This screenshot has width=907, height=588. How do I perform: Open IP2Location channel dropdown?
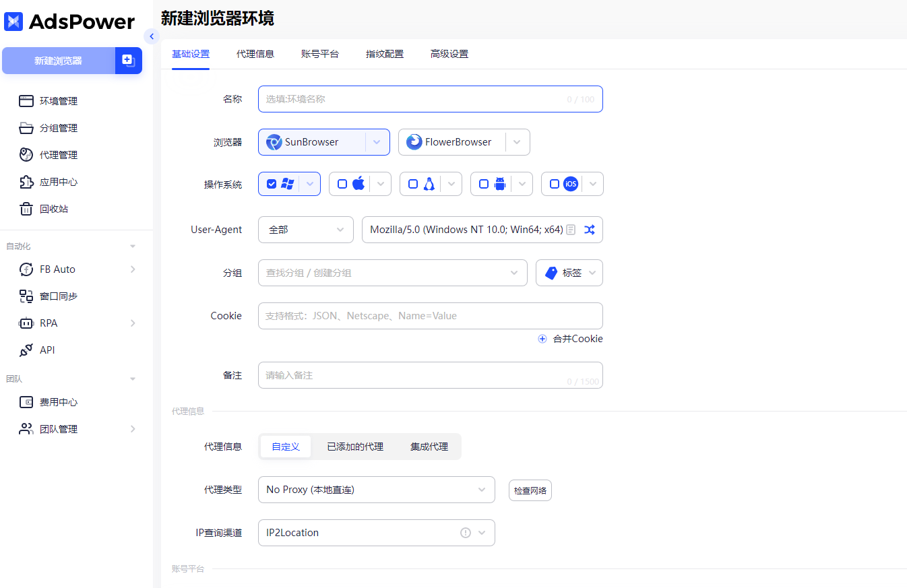(x=377, y=533)
